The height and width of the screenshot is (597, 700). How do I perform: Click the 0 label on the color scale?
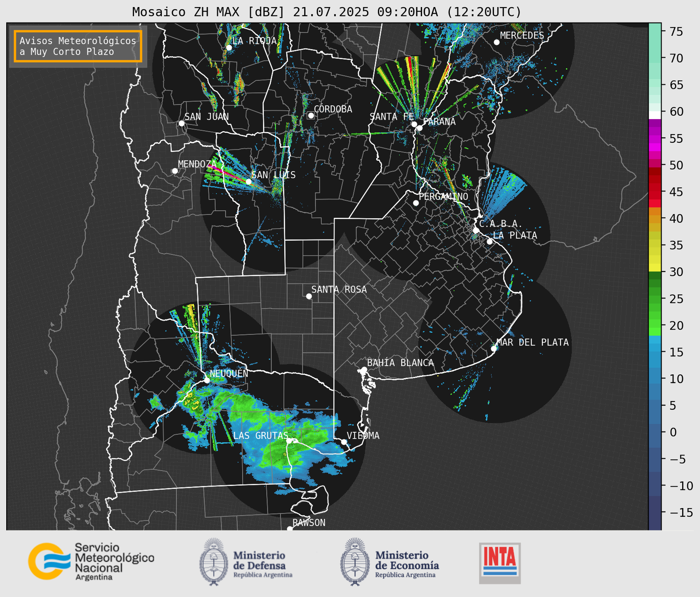[673, 433]
